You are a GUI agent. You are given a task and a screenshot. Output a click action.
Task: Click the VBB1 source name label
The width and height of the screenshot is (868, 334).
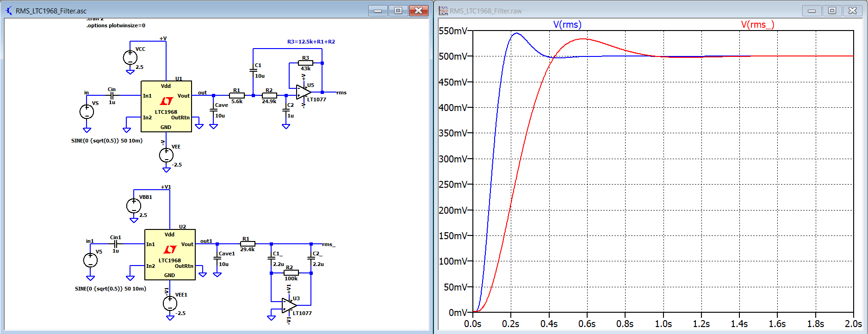[x=146, y=197]
